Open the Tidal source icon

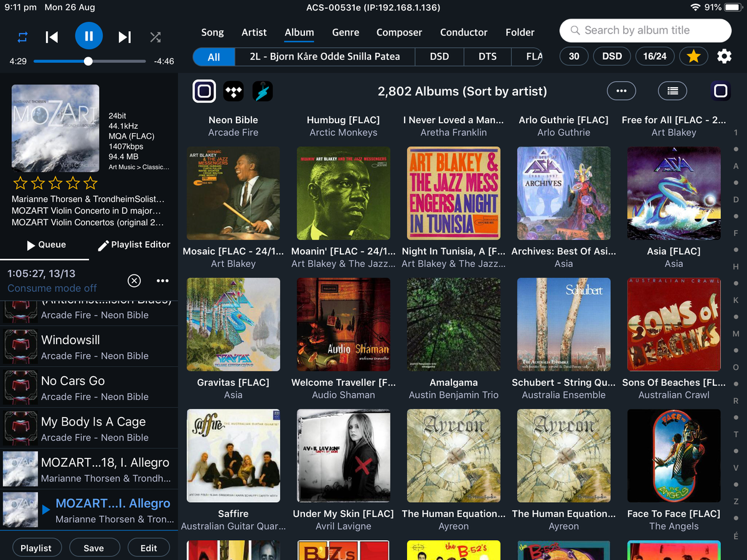233,91
